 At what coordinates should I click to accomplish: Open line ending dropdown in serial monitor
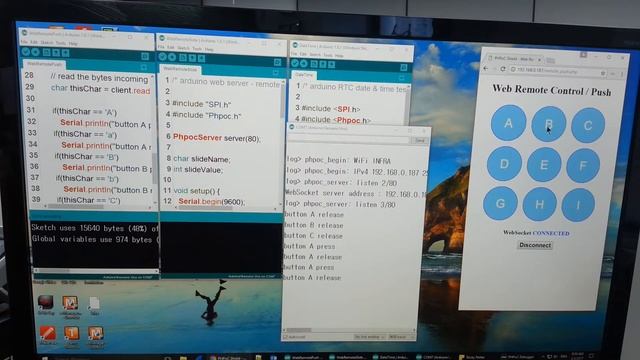369,337
